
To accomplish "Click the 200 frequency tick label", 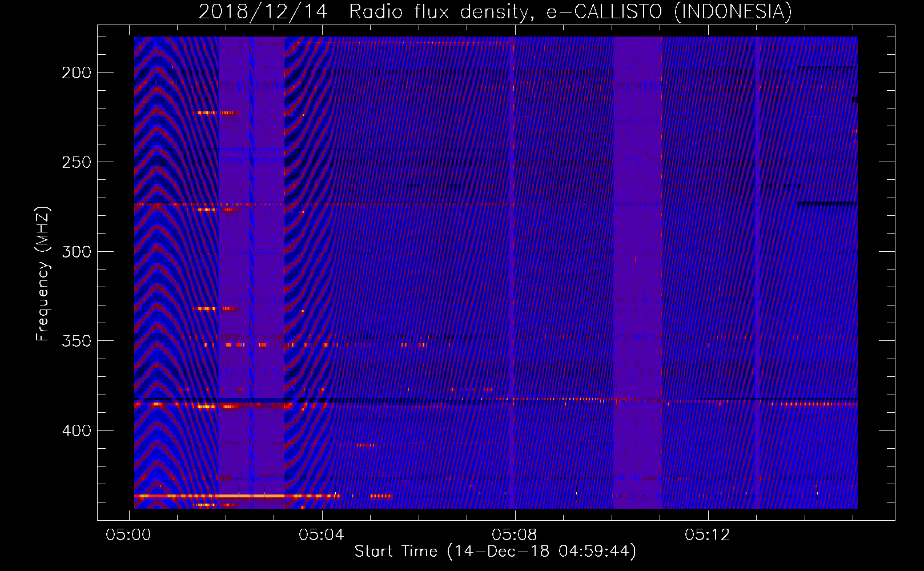I will point(77,73).
